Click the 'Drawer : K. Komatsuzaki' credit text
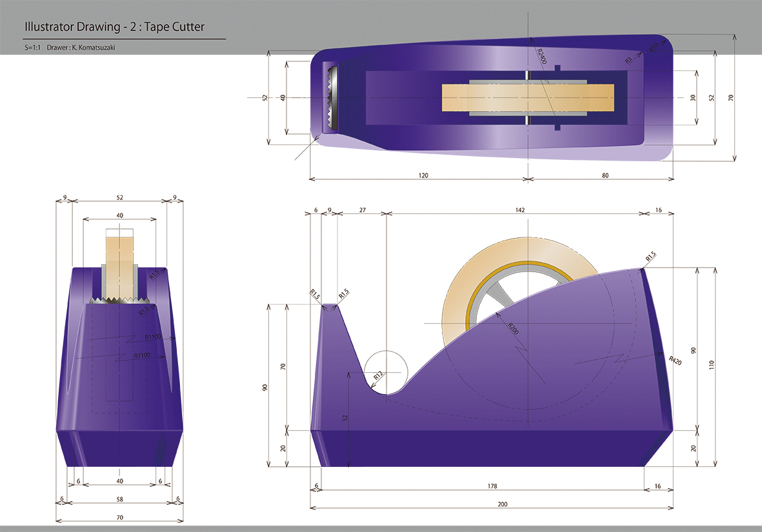Viewport: 762px width, 532px height. point(81,48)
